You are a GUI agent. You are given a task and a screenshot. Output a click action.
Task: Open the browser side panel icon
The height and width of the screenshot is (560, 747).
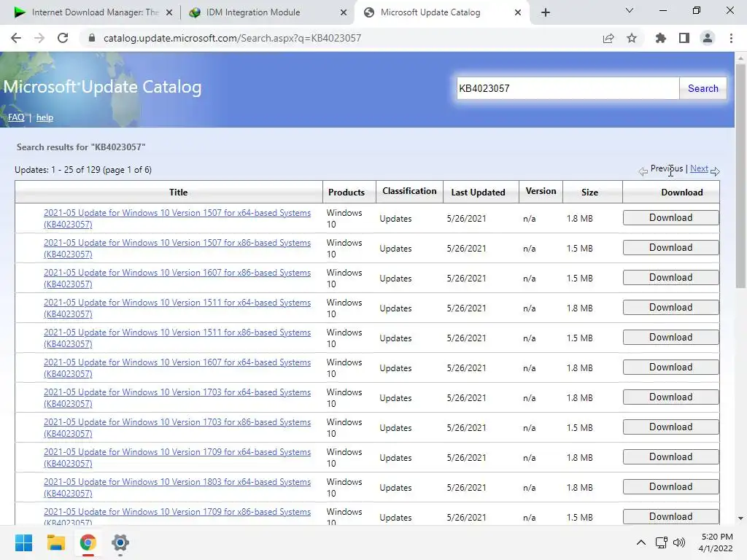click(684, 38)
